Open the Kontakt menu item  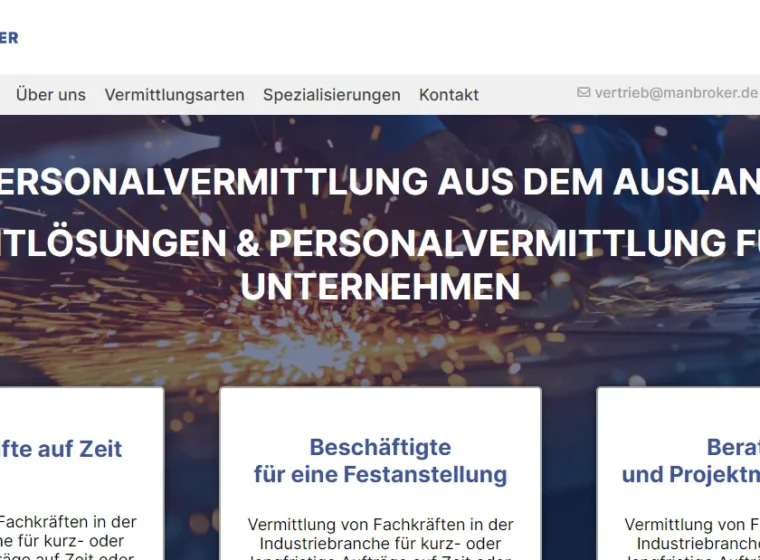point(449,95)
